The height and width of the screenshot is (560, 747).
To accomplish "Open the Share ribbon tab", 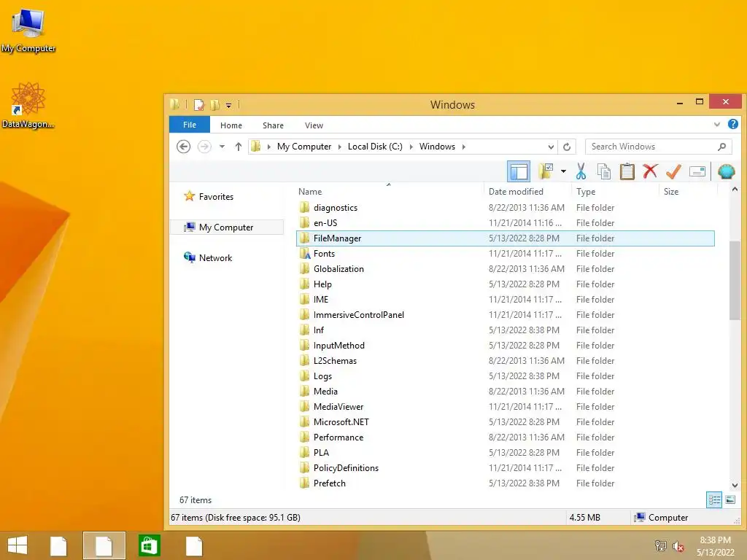I will pyautogui.click(x=273, y=125).
